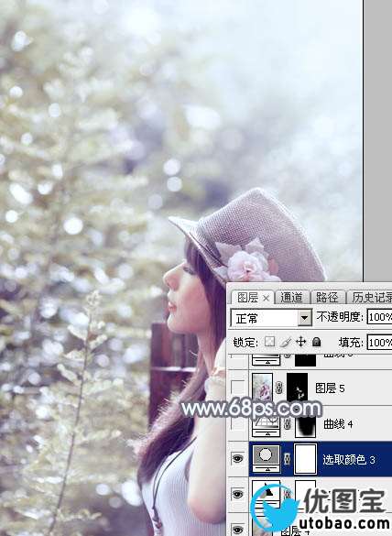Click the 曲线 4 mask link icon
The height and width of the screenshot is (536, 392).
point(288,424)
